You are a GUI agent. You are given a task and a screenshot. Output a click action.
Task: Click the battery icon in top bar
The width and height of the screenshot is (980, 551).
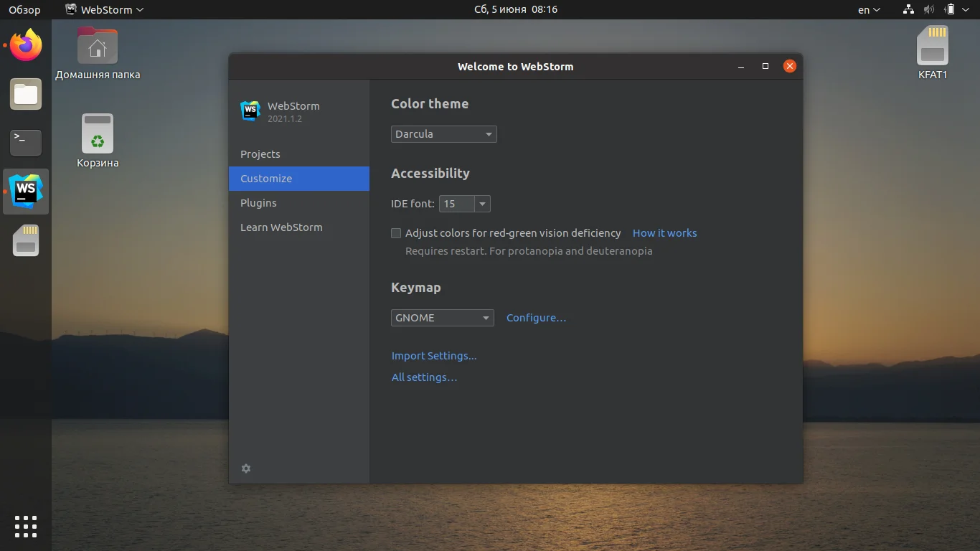(950, 9)
